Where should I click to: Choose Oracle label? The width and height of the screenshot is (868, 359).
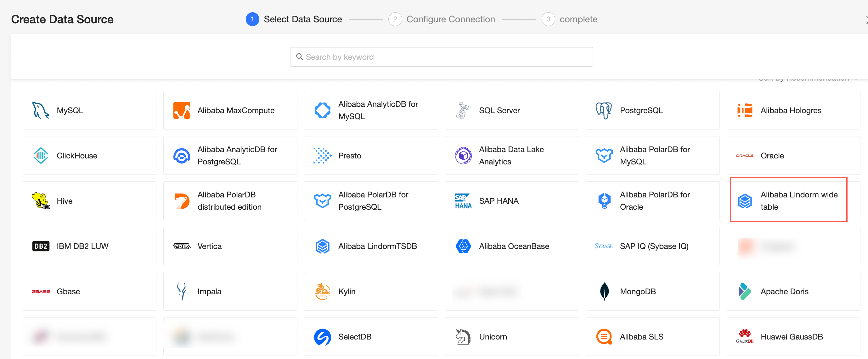[x=772, y=155]
